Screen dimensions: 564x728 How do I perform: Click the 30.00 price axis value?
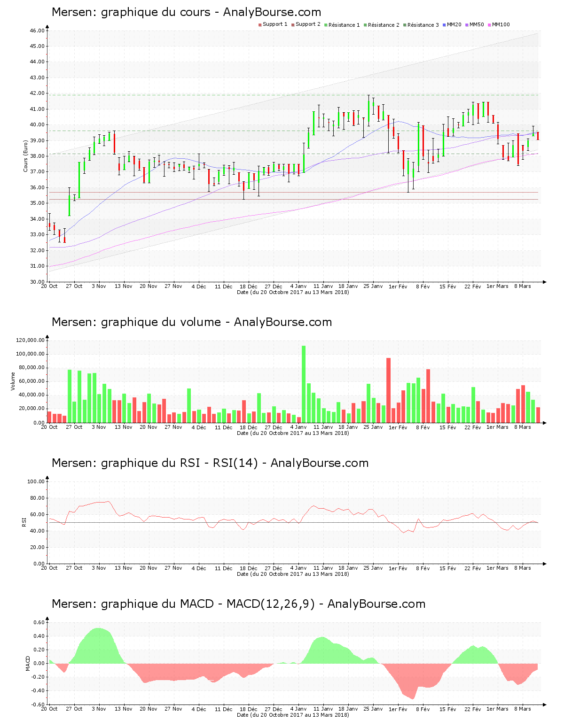pos(37,282)
